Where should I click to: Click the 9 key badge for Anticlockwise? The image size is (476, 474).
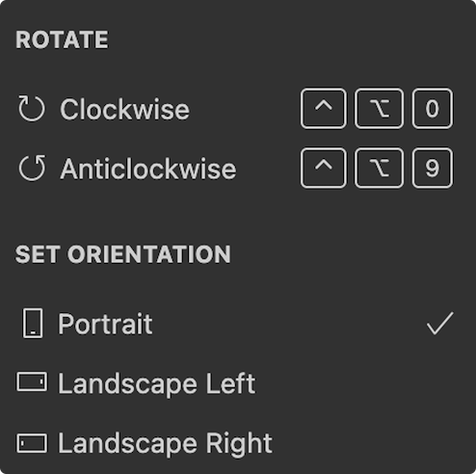pyautogui.click(x=433, y=168)
